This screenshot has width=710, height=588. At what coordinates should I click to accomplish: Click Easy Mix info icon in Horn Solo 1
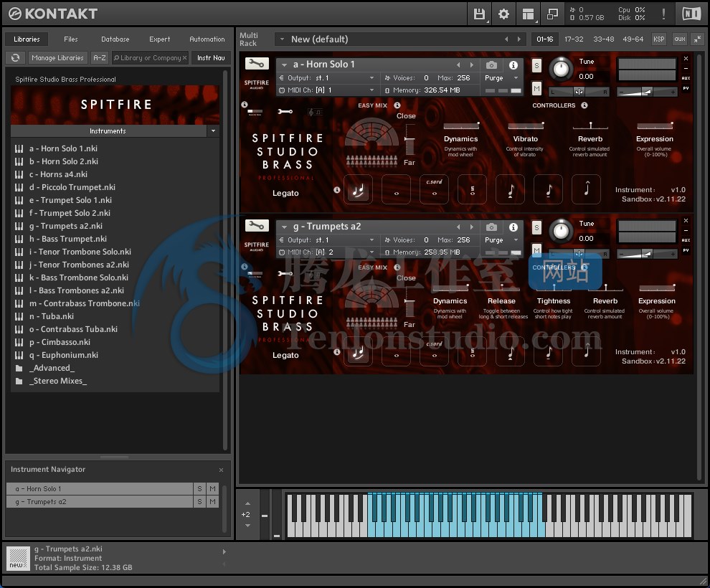tap(397, 105)
